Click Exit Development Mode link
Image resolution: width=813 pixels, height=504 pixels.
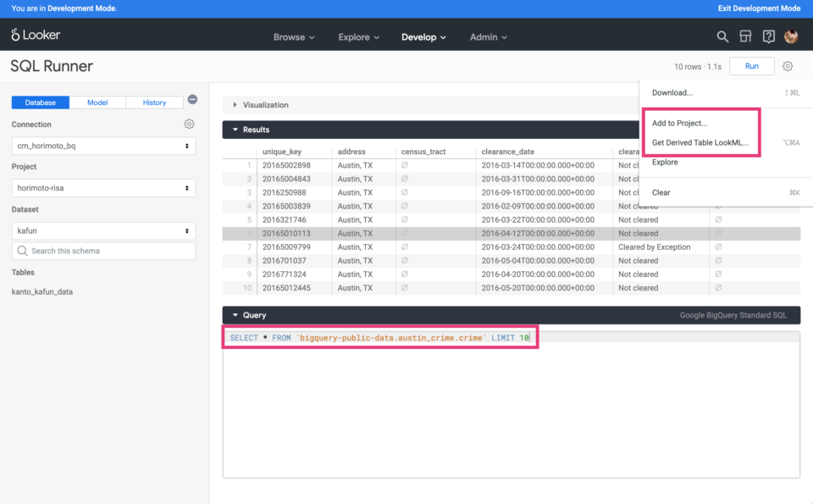759,8
